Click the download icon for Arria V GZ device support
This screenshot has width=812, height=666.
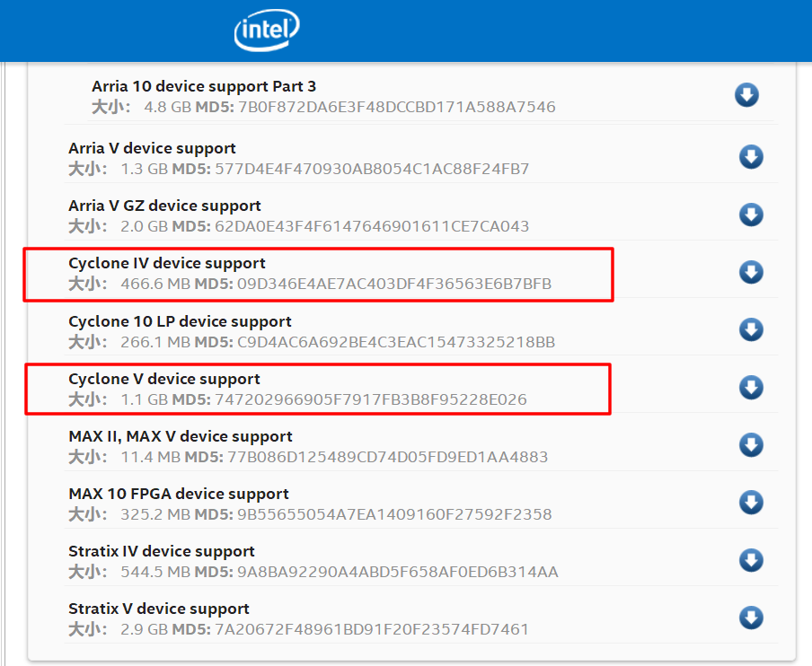tap(751, 215)
